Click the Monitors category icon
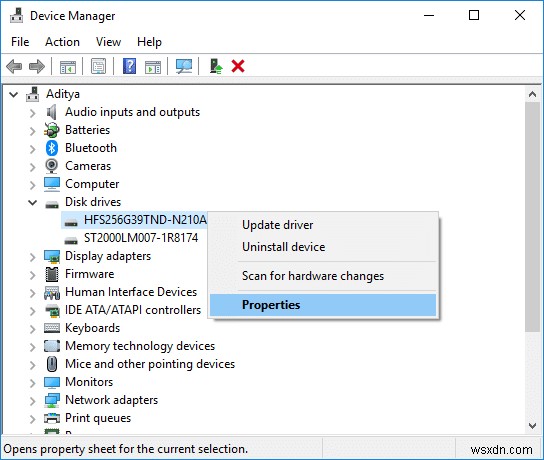This screenshot has width=544, height=460. click(52, 382)
